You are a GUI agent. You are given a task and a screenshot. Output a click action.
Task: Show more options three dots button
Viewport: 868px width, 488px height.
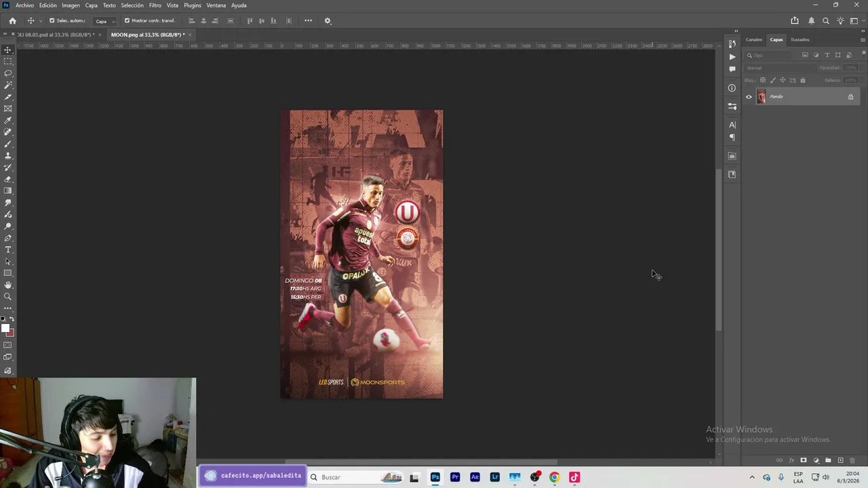click(308, 20)
